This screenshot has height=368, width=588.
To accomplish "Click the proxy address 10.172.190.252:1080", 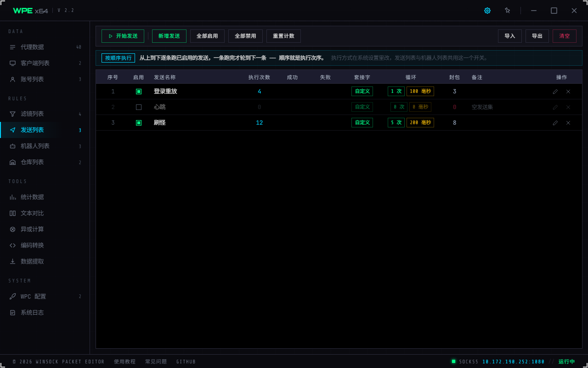I will pyautogui.click(x=514, y=362).
